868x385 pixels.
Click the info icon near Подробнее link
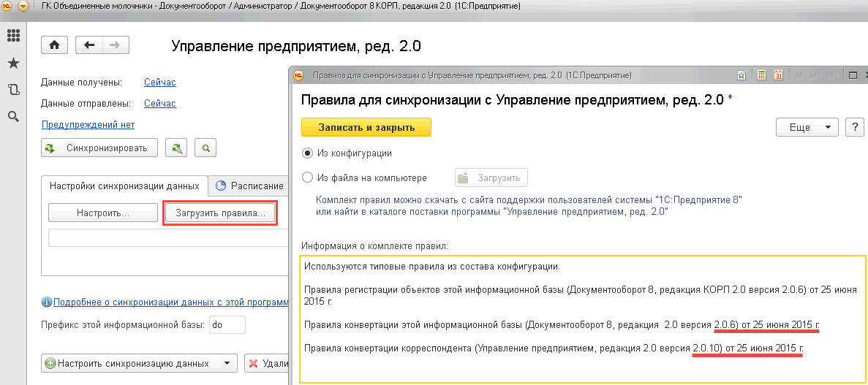coord(47,302)
